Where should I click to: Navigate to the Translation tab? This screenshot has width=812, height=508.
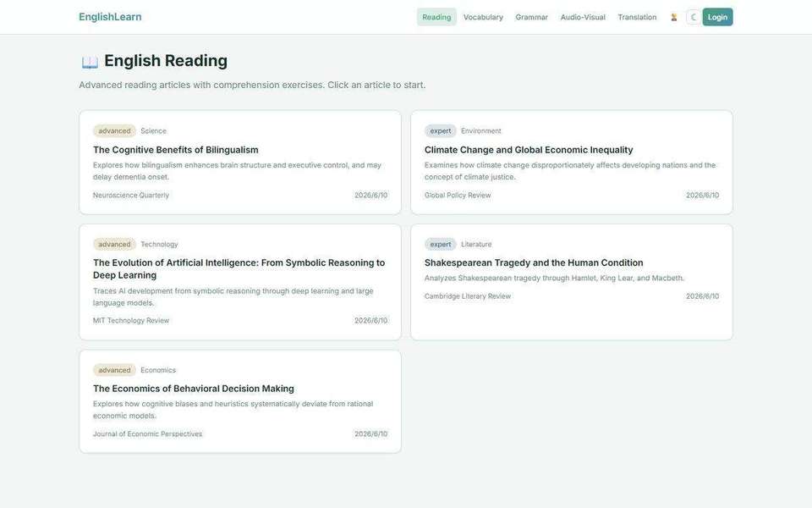tap(637, 17)
